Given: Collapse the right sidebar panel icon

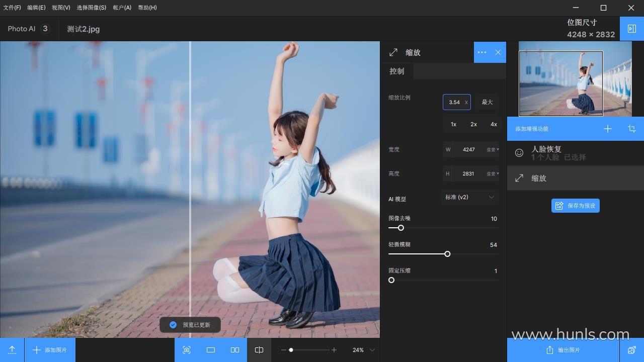Looking at the screenshot, I should (632, 29).
